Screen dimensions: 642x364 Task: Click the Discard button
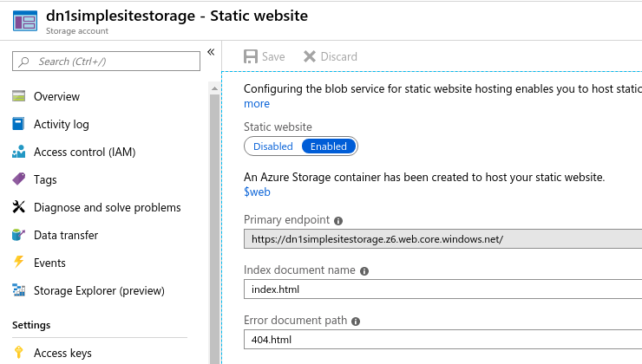tap(330, 56)
